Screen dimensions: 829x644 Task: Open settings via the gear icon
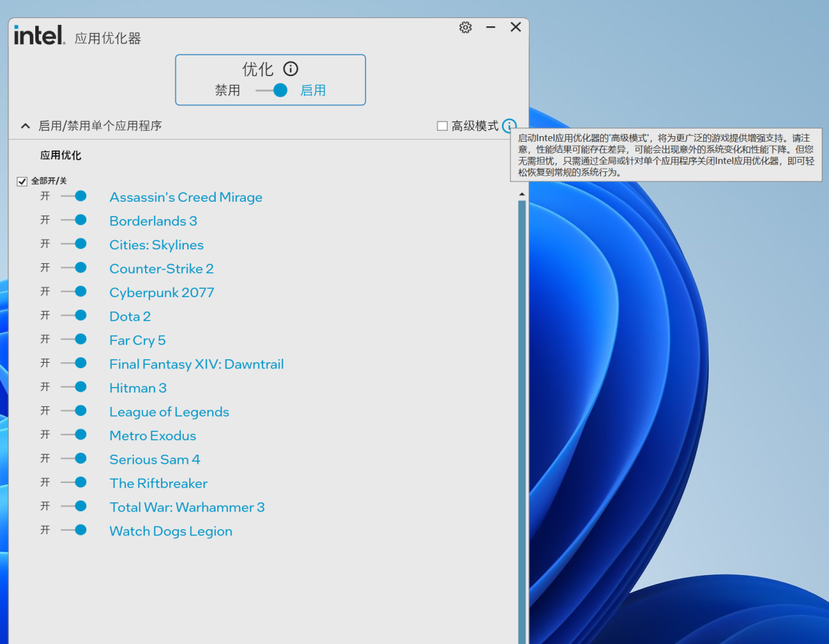pos(466,27)
